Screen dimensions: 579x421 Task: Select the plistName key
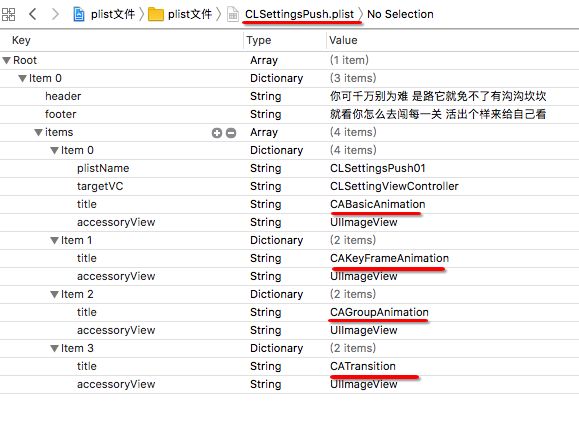[103, 168]
